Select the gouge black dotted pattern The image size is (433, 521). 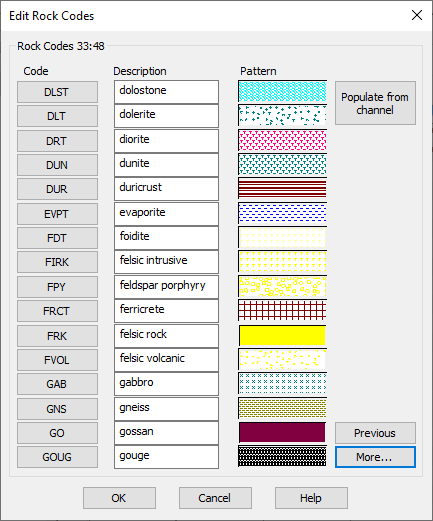[x=282, y=456]
